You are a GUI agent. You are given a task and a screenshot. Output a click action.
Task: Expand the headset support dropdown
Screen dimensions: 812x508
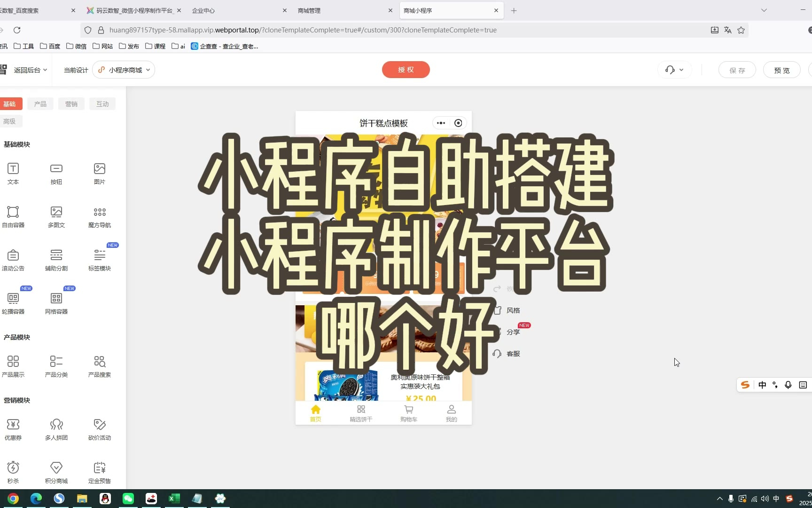point(674,70)
